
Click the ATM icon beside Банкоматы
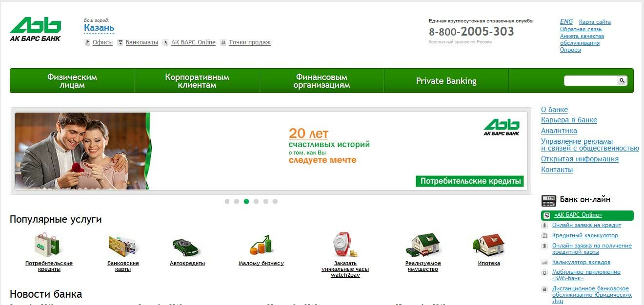click(x=120, y=42)
